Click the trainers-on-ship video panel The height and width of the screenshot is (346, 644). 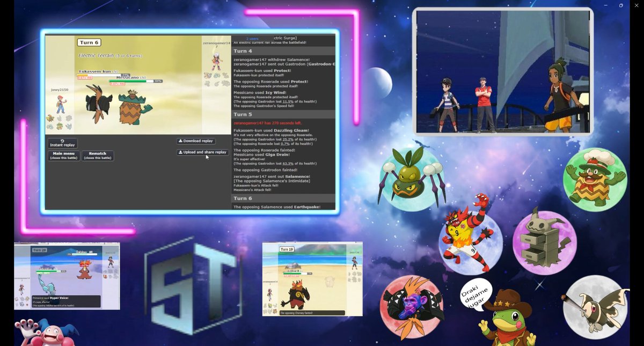pyautogui.click(x=502, y=71)
